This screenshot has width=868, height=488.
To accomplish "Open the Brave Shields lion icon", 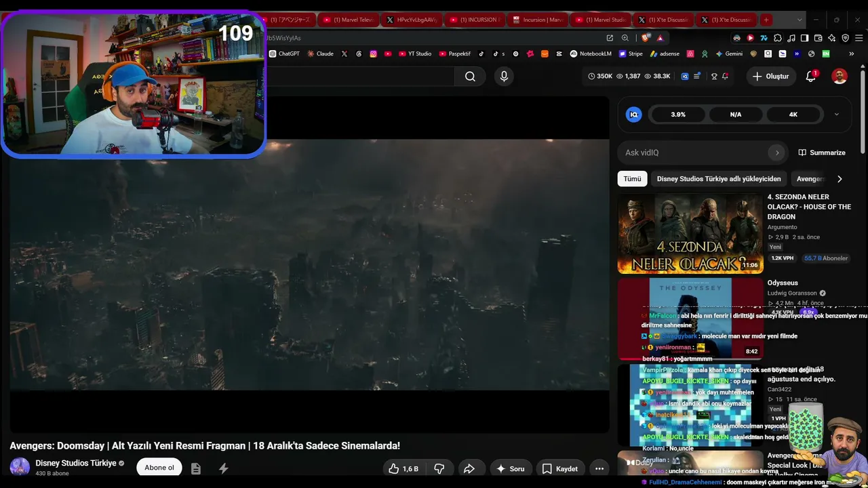I will coord(646,38).
